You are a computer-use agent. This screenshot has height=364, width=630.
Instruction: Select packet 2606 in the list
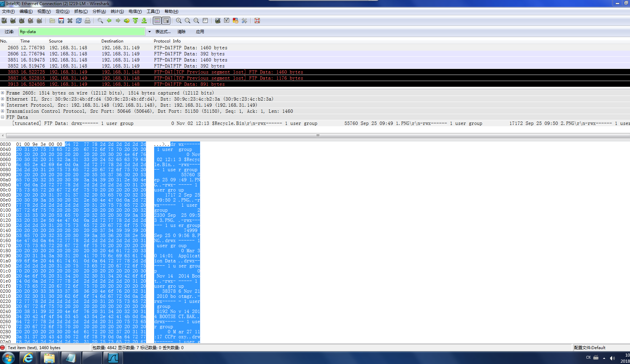tap(315, 54)
